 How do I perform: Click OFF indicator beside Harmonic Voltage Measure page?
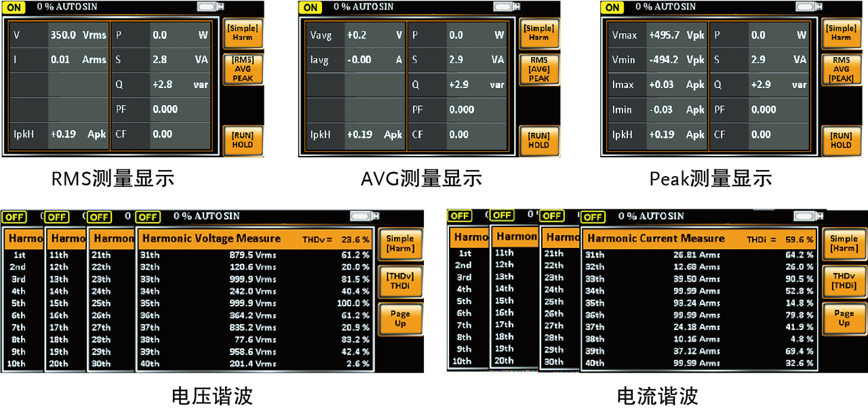pos(147,217)
